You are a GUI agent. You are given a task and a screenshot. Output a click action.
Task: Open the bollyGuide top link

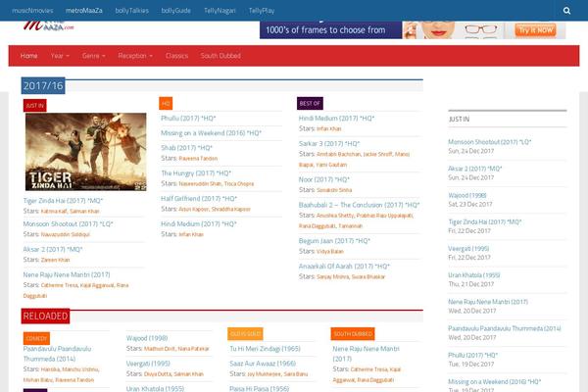pos(175,11)
